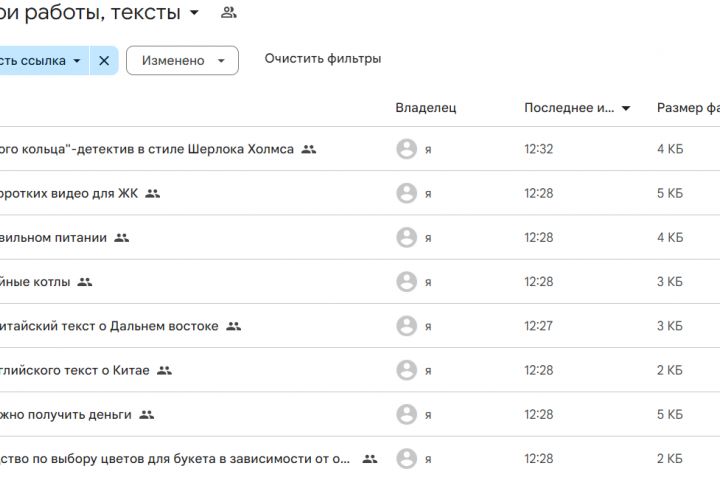The width and height of the screenshot is (720, 480).
Task: Click owner avatar in the 12:32 row
Action: point(406,149)
